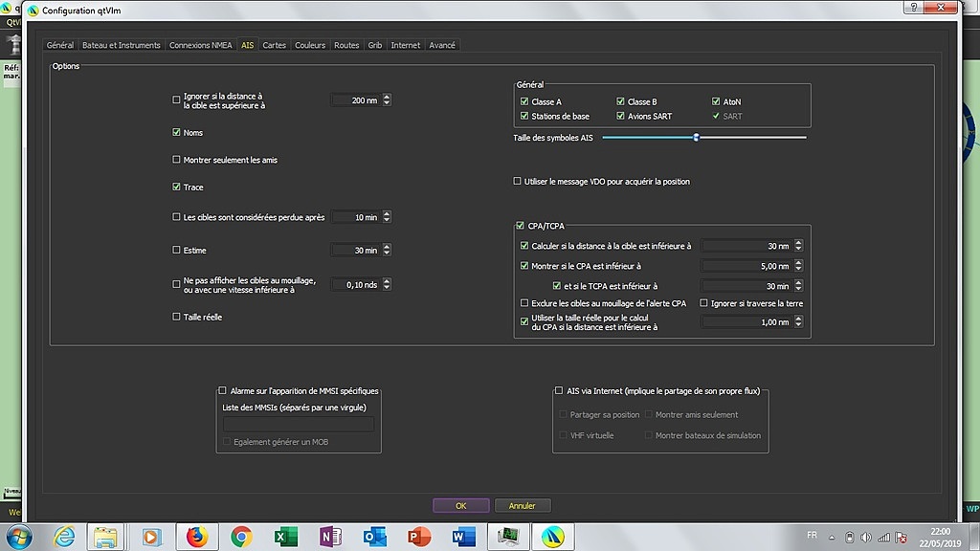Open the Grib tab

pyautogui.click(x=375, y=45)
